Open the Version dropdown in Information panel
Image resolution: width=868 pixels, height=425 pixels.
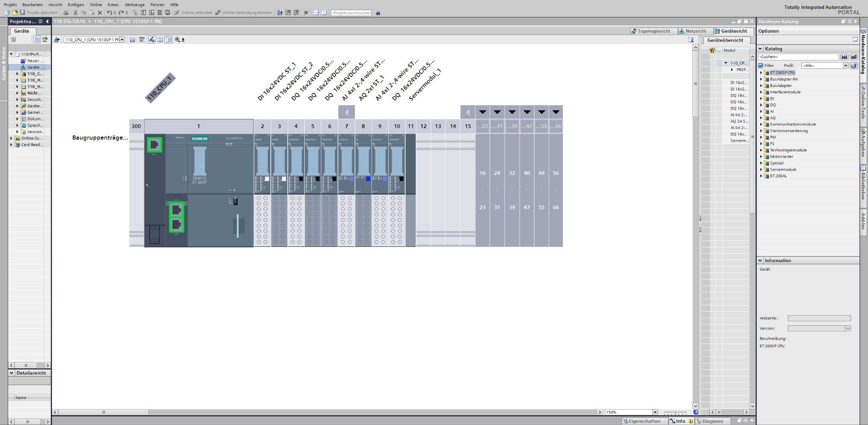848,328
